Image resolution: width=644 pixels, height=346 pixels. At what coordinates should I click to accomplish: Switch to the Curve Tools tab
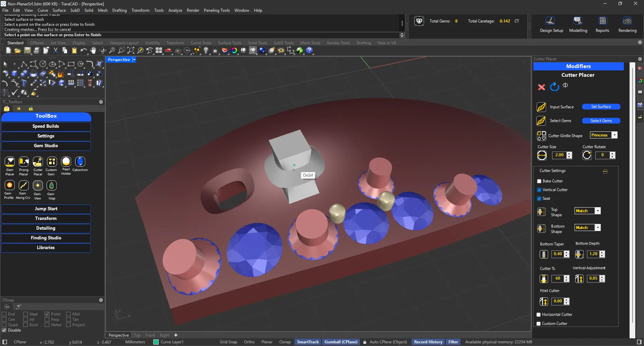click(x=201, y=43)
